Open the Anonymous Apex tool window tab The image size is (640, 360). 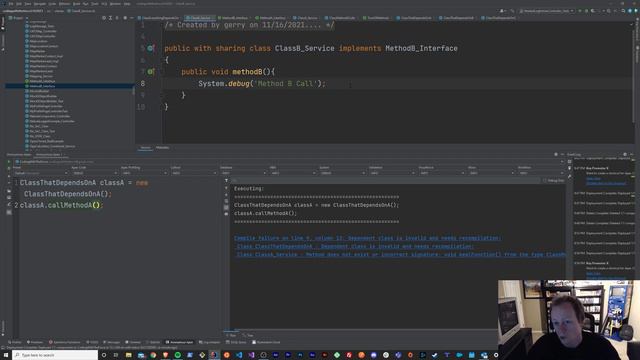coord(180,342)
